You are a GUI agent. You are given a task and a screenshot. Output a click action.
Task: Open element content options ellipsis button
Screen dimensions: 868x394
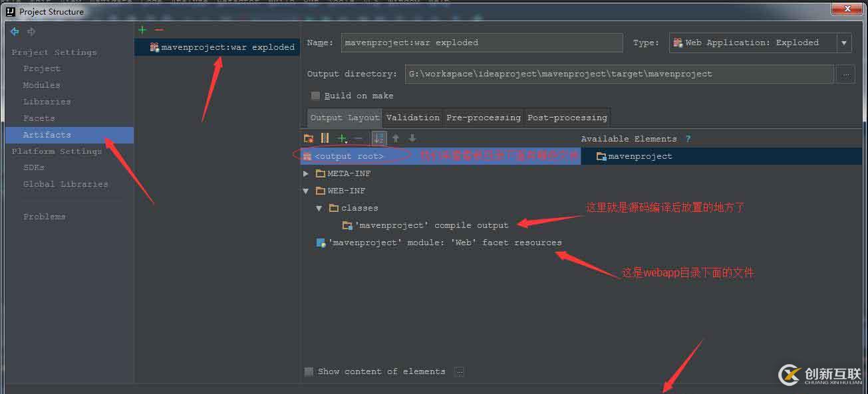click(x=459, y=372)
